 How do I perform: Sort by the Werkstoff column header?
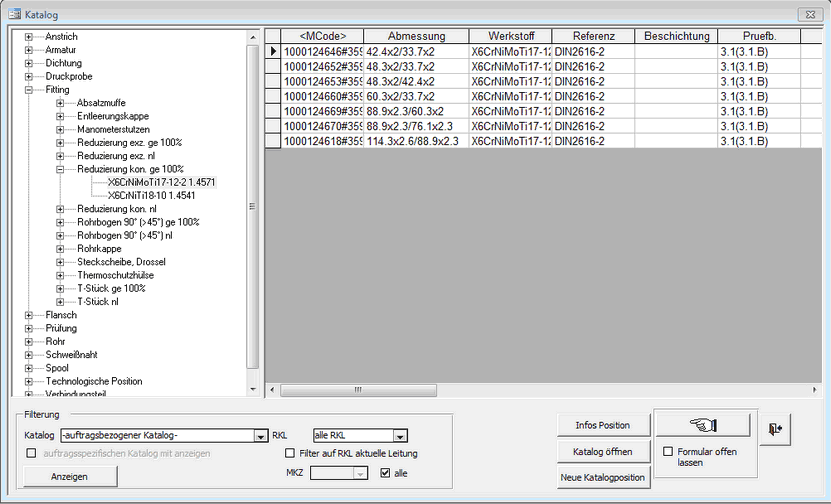coord(510,36)
